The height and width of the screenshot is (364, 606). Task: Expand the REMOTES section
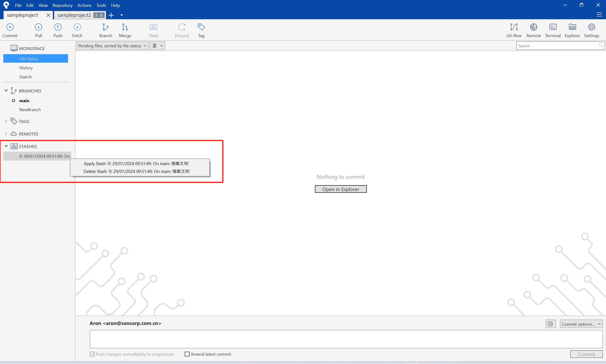pos(6,134)
